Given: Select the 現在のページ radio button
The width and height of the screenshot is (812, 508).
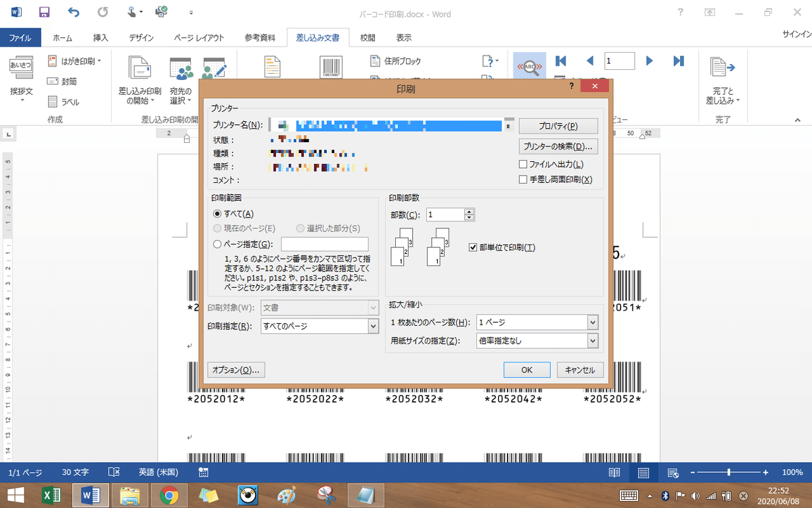Looking at the screenshot, I should (217, 228).
